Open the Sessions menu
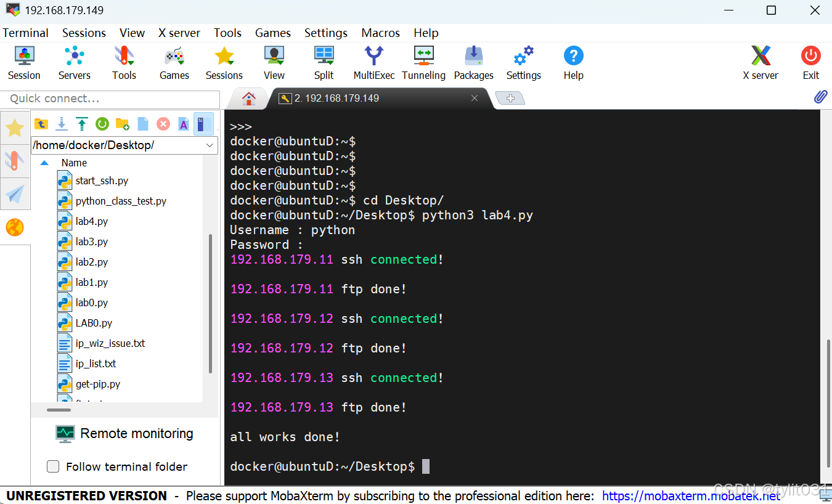This screenshot has width=832, height=504. pyautogui.click(x=84, y=33)
